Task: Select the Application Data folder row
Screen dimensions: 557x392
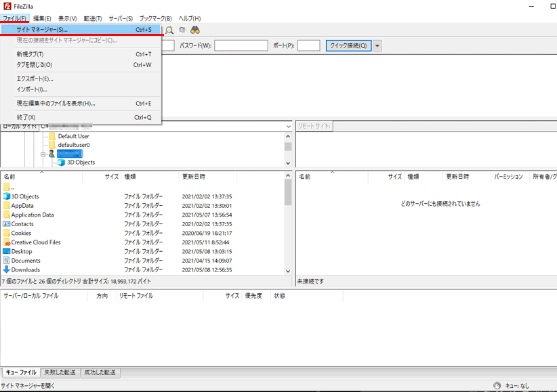Action: 142,215
